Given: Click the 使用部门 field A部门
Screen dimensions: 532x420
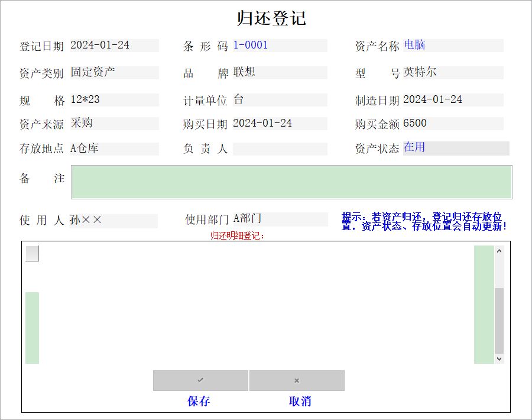Looking at the screenshot, I should pyautogui.click(x=280, y=219).
